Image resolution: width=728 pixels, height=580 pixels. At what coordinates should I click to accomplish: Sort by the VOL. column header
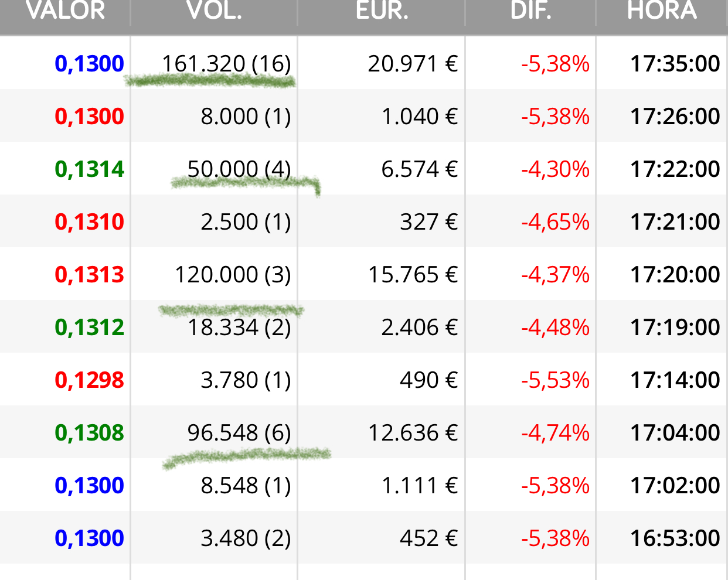pyautogui.click(x=214, y=11)
